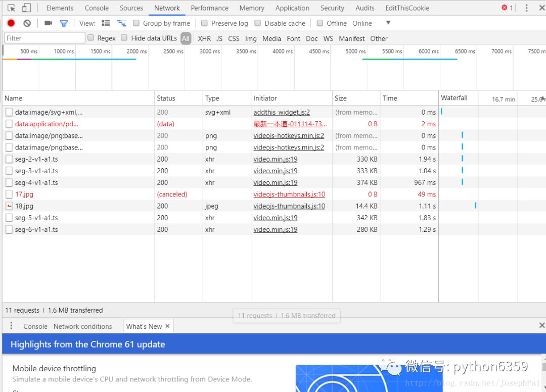Select the inspect element cursor icon
This screenshot has height=392, width=546.
coord(11,8)
